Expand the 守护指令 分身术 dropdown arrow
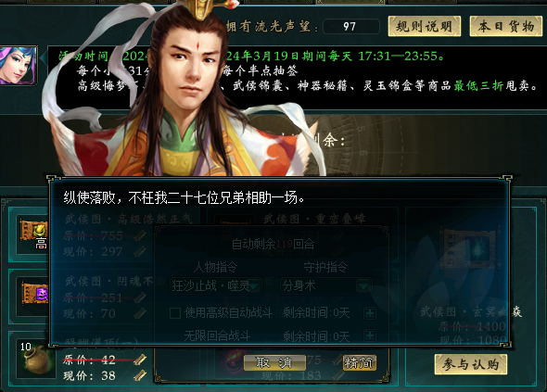 pyautogui.click(x=363, y=286)
